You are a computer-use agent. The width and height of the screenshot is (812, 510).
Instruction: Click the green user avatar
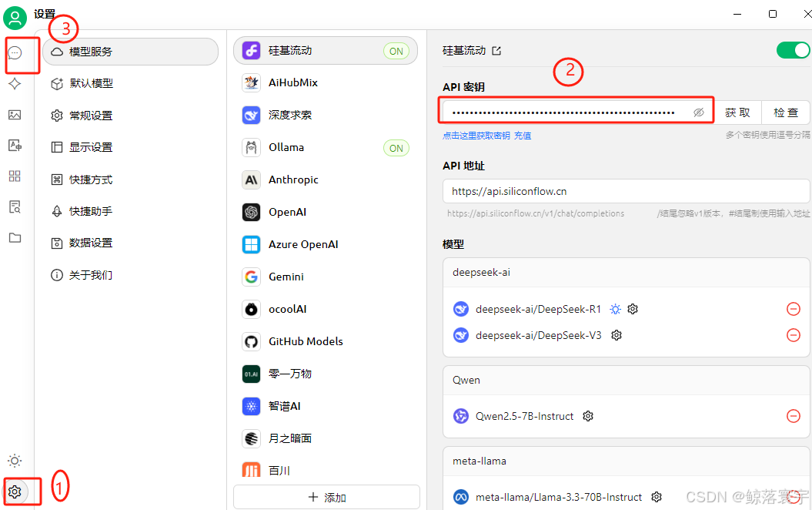[x=15, y=18]
